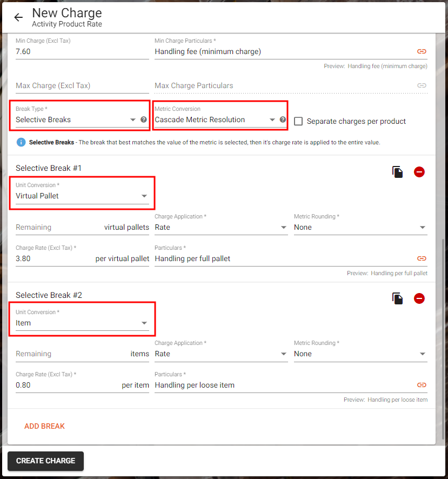Remove Selective Break #2 using the red minus icon
Image resolution: width=448 pixels, height=479 pixels.
(x=419, y=298)
